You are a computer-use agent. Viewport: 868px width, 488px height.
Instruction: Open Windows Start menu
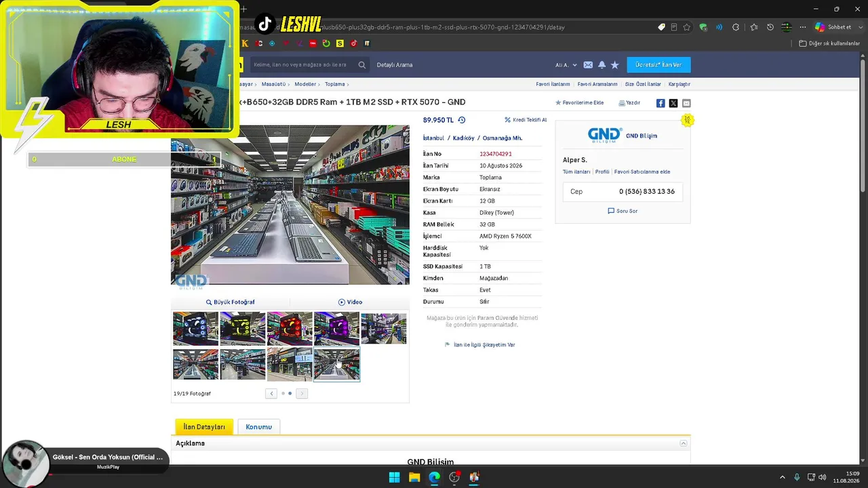point(394,477)
